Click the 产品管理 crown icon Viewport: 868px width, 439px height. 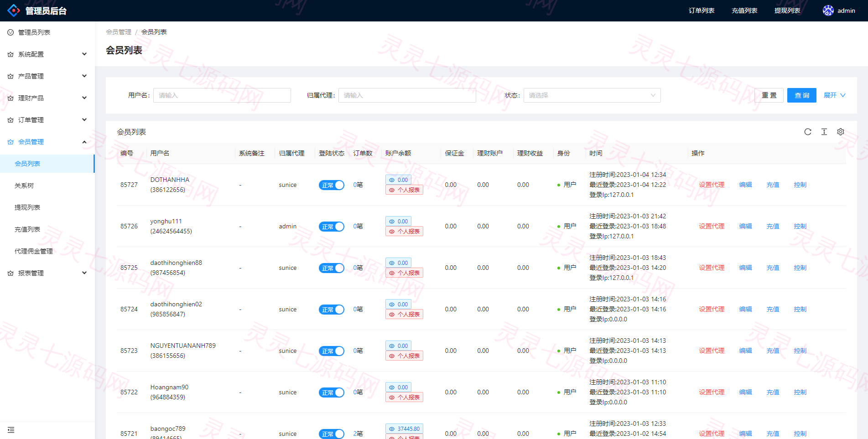(x=10, y=76)
